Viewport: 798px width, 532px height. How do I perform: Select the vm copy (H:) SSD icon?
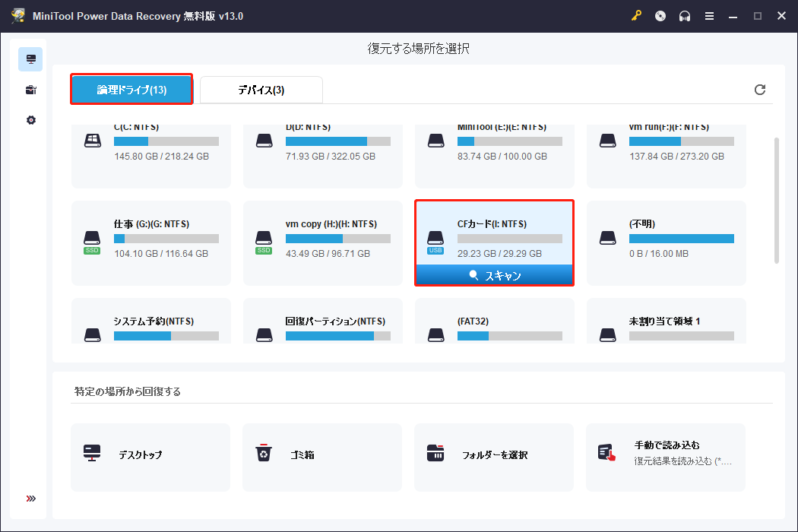(x=264, y=242)
